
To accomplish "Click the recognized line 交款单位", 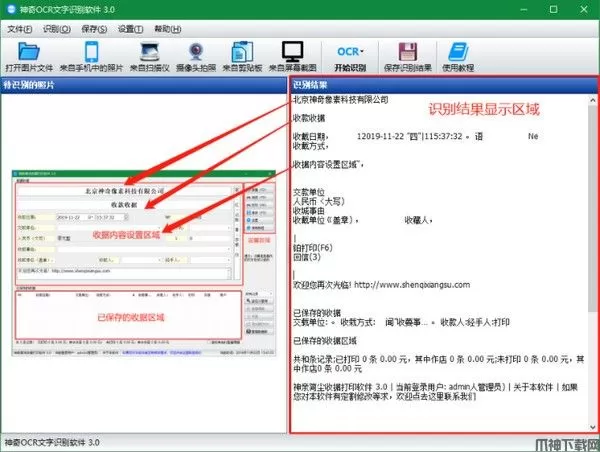I will click(308, 192).
